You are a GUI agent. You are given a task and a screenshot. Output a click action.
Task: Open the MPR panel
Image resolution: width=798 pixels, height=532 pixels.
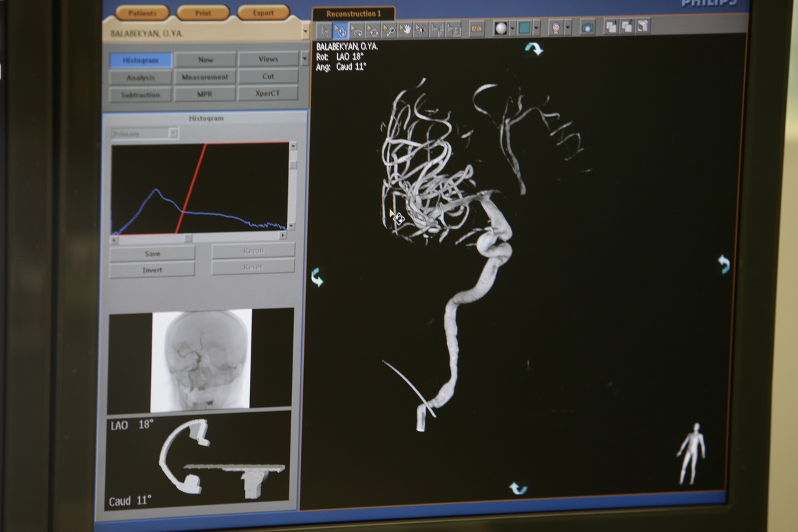pyautogui.click(x=205, y=94)
